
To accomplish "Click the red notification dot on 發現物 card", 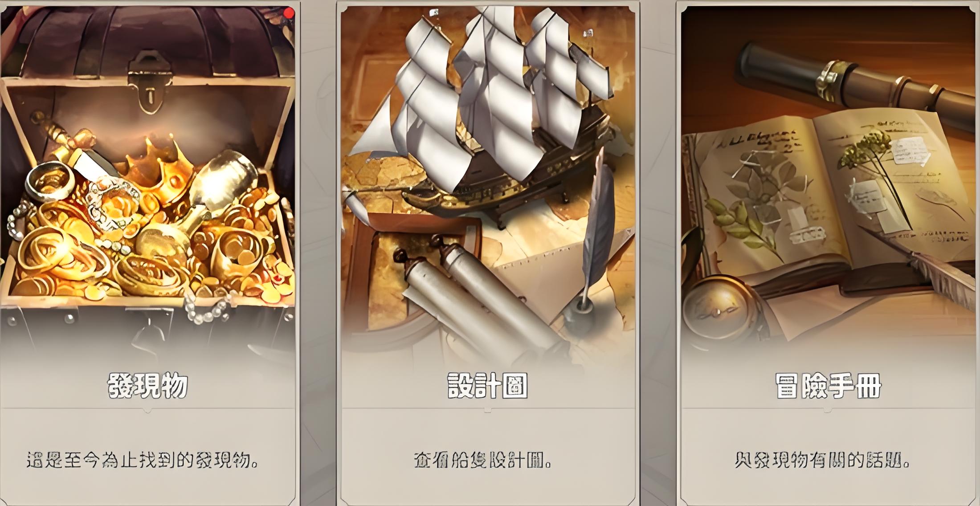I will point(290,12).
